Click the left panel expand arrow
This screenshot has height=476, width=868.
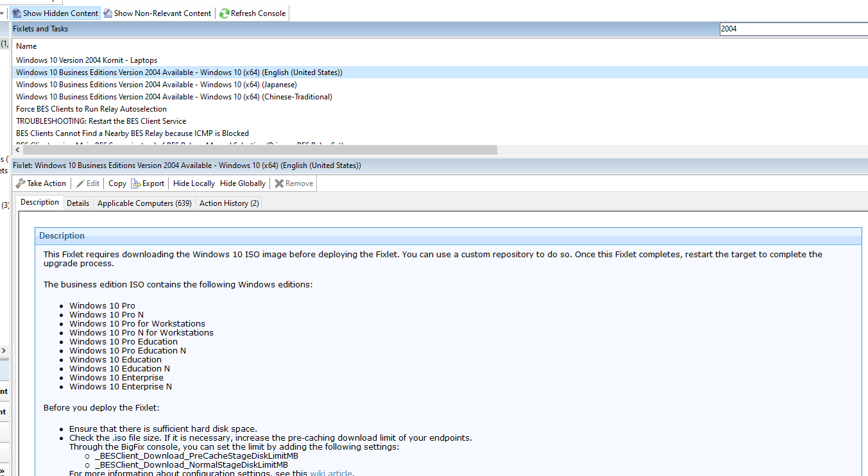3,351
